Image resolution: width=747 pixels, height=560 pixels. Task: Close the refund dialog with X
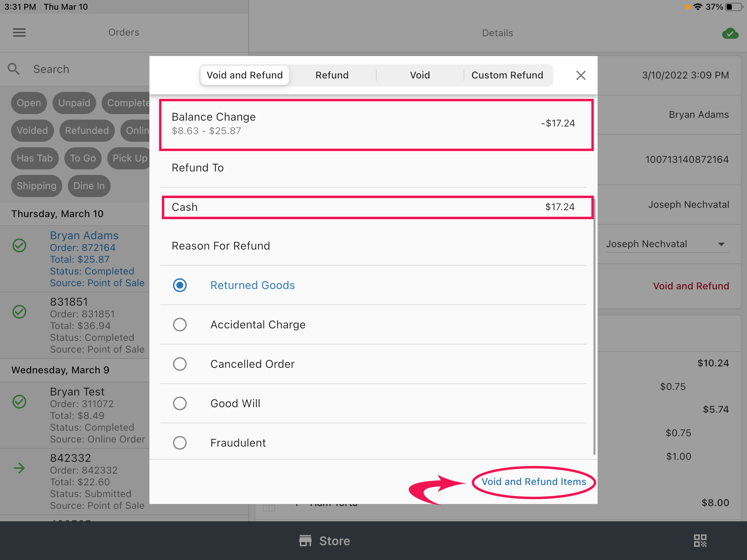click(x=581, y=75)
